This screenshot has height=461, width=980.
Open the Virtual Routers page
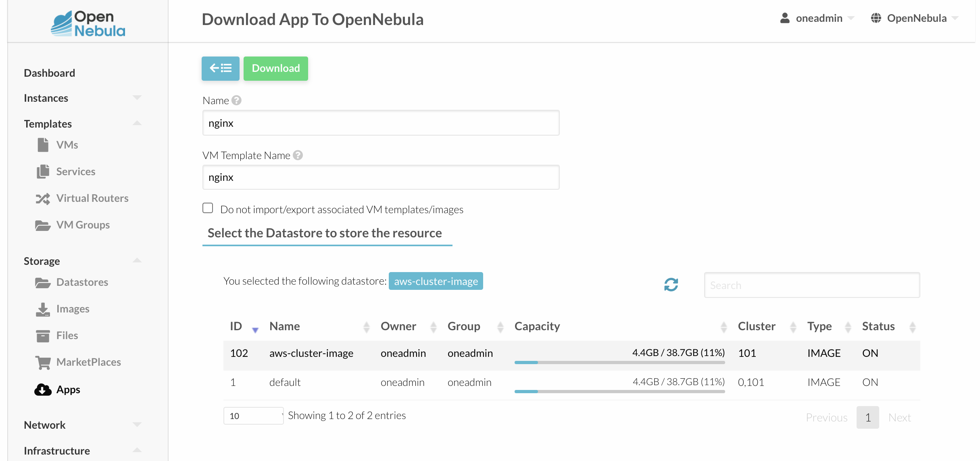click(92, 198)
